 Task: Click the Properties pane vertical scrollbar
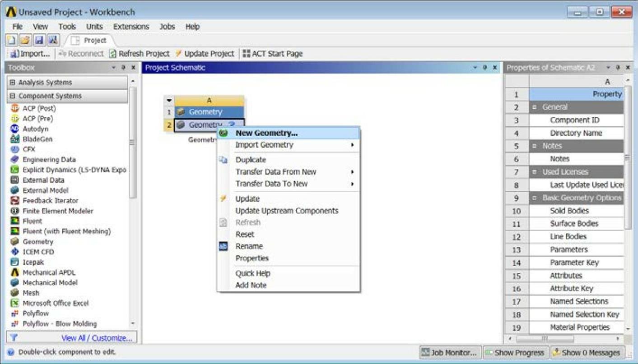628,158
